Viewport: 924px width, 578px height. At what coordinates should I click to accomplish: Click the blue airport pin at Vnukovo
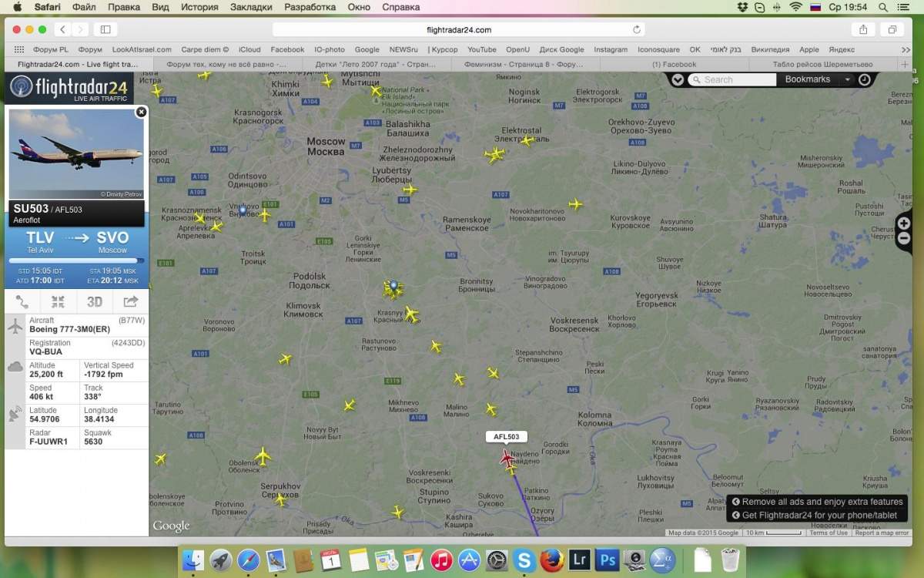243,210
